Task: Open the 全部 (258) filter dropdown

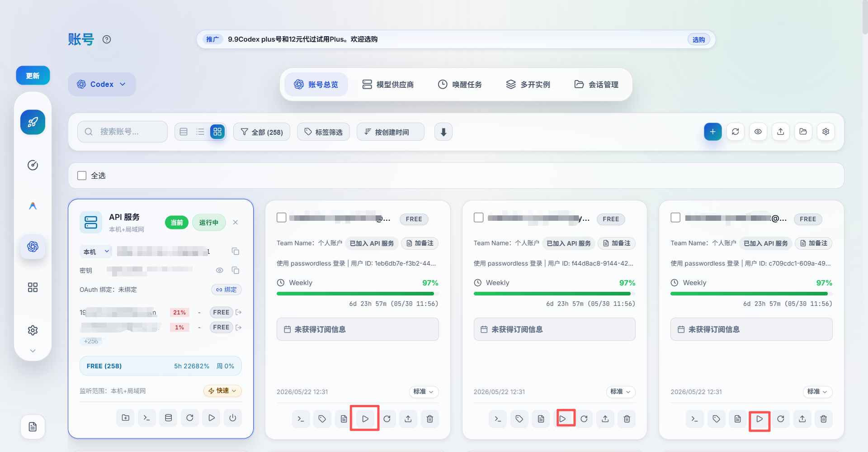Action: pos(262,132)
